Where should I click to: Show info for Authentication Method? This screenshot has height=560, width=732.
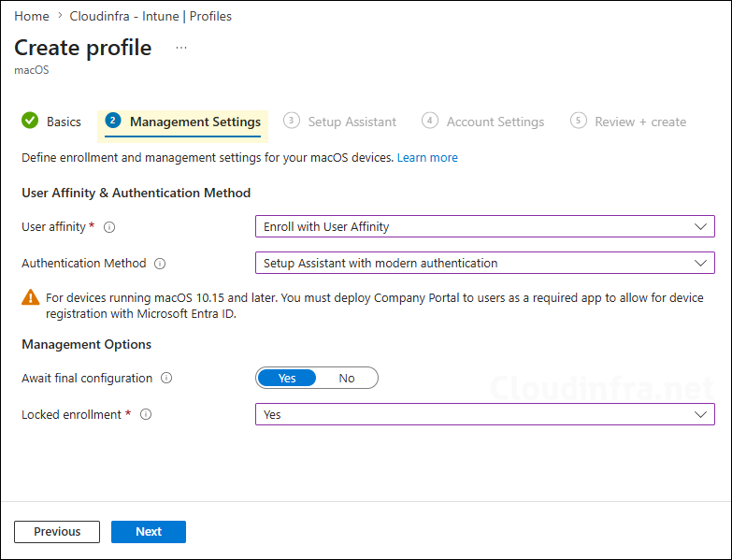tap(160, 264)
